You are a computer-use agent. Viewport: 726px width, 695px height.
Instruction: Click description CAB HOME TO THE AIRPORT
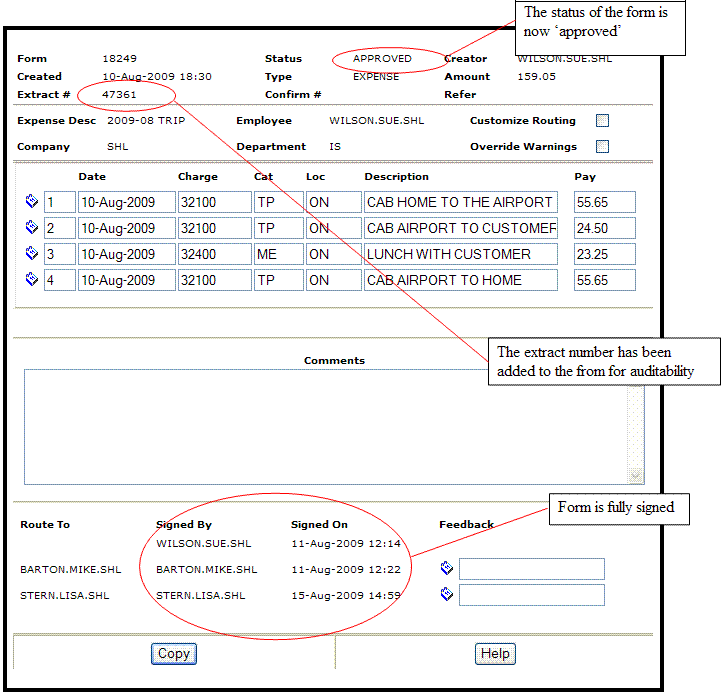[461, 202]
